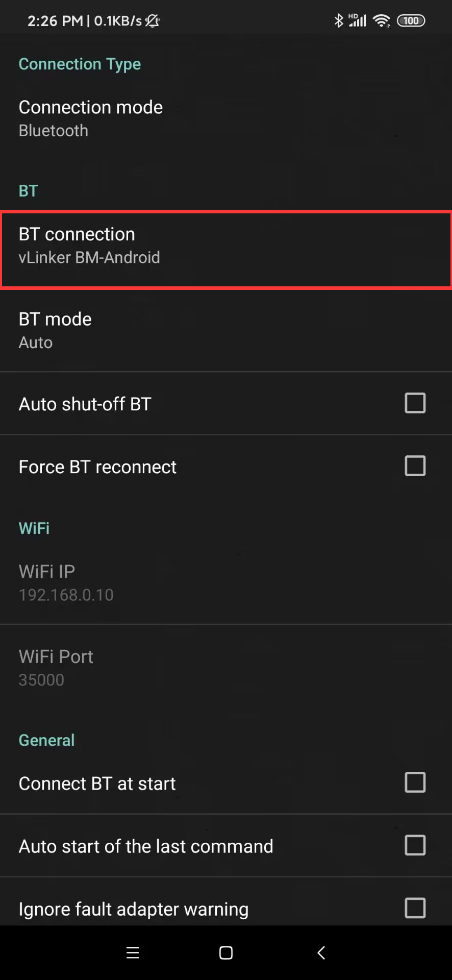Open the WiFi Port 35000 setting
This screenshot has width=452, height=980.
226,668
